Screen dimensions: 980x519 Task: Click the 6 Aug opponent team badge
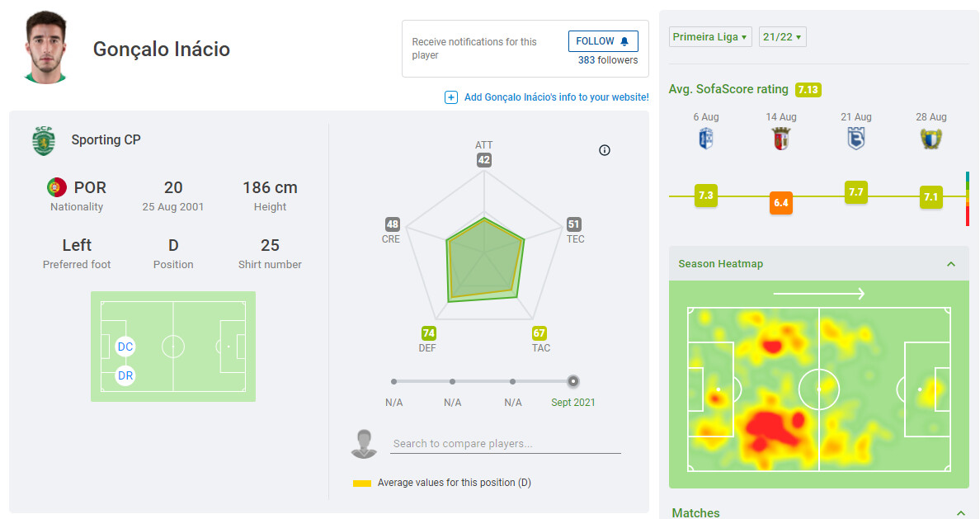tap(705, 139)
